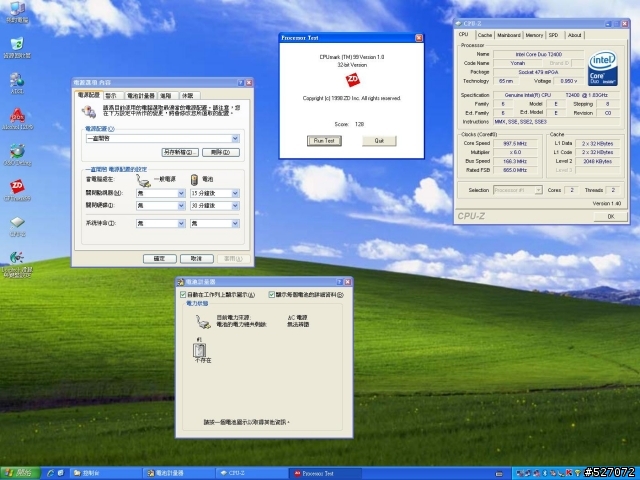
Task: Open the battery meter tab (電池計量器) in power options
Action: (x=141, y=96)
